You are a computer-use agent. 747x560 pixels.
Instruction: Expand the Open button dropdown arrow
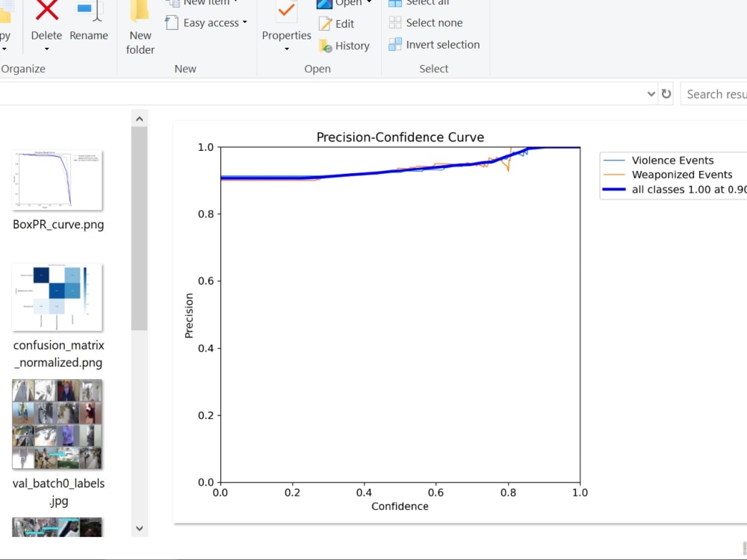point(369,2)
